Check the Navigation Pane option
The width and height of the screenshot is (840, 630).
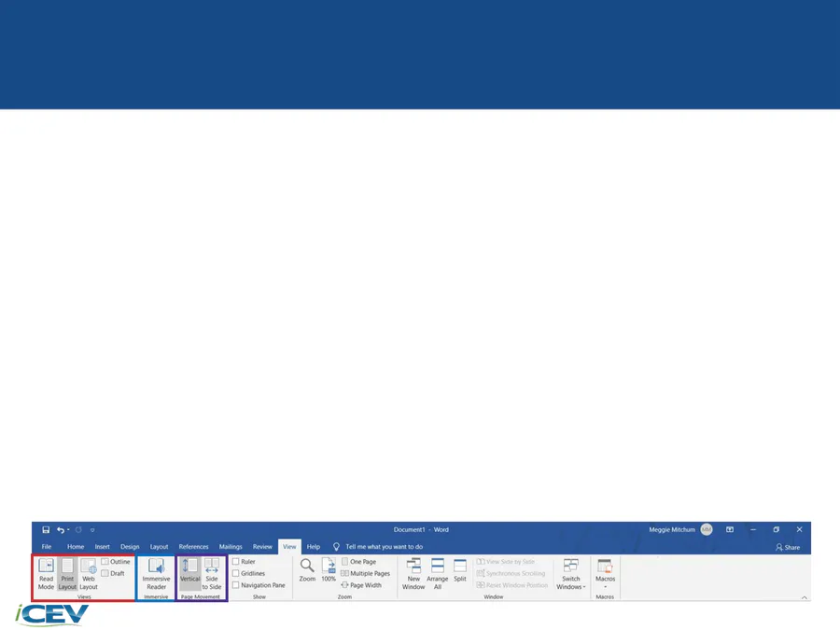[x=236, y=585]
